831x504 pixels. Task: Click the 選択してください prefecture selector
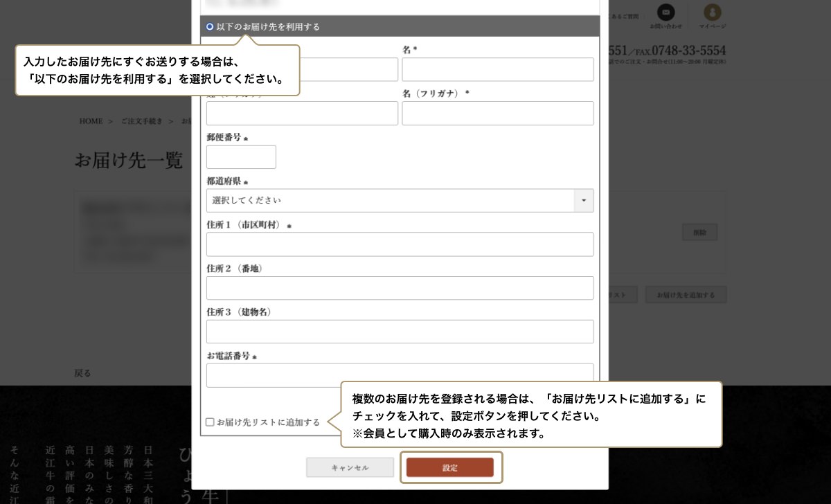388,201
